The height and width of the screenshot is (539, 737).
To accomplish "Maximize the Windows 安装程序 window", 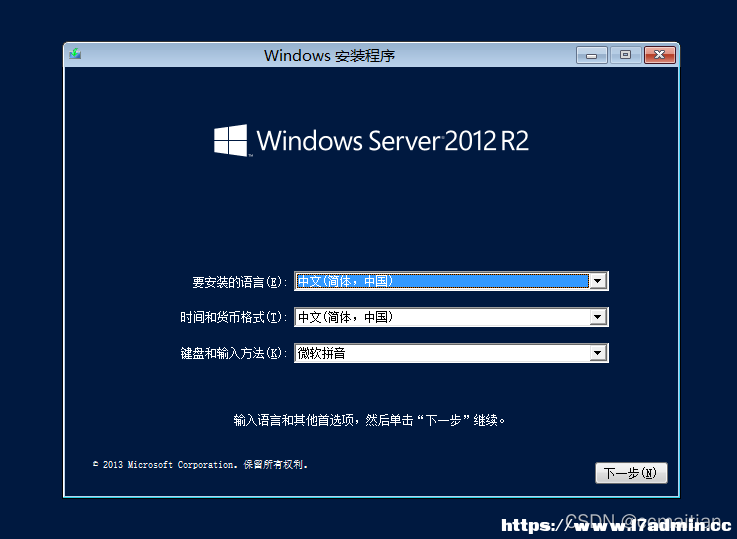I will click(x=625, y=55).
